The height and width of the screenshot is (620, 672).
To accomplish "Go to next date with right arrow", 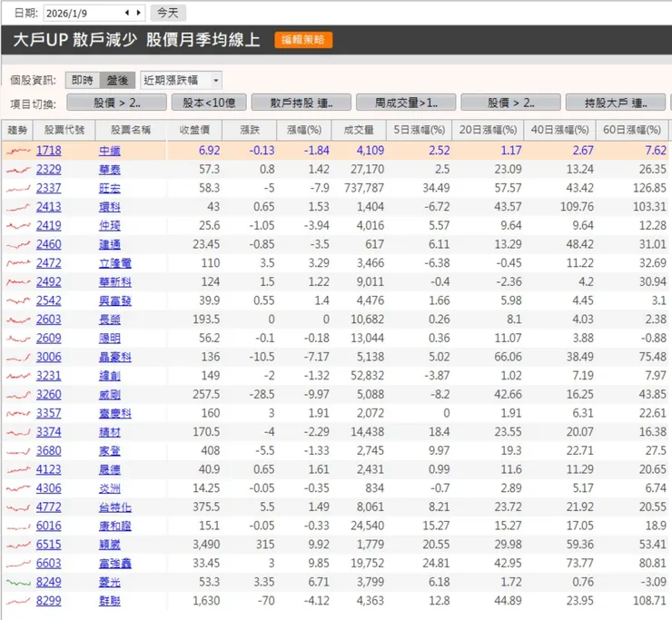I will pos(138,13).
